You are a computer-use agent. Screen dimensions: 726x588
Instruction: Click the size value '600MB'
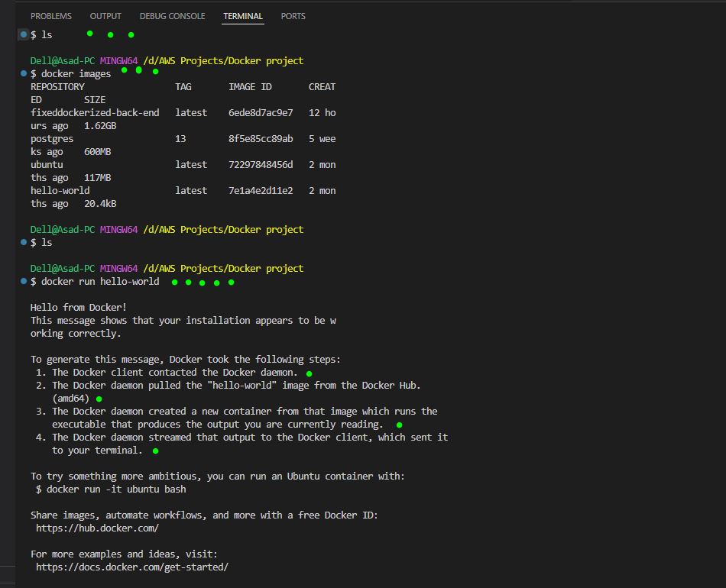[x=98, y=152]
